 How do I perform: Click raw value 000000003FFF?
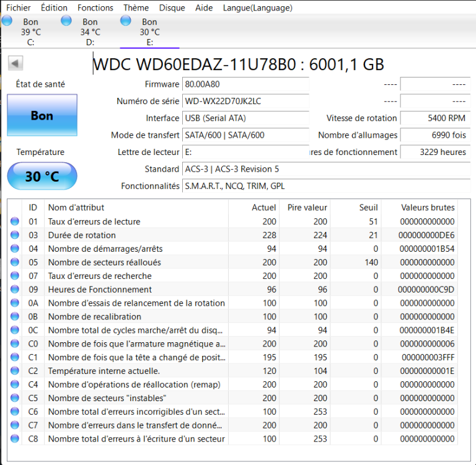(x=428, y=357)
